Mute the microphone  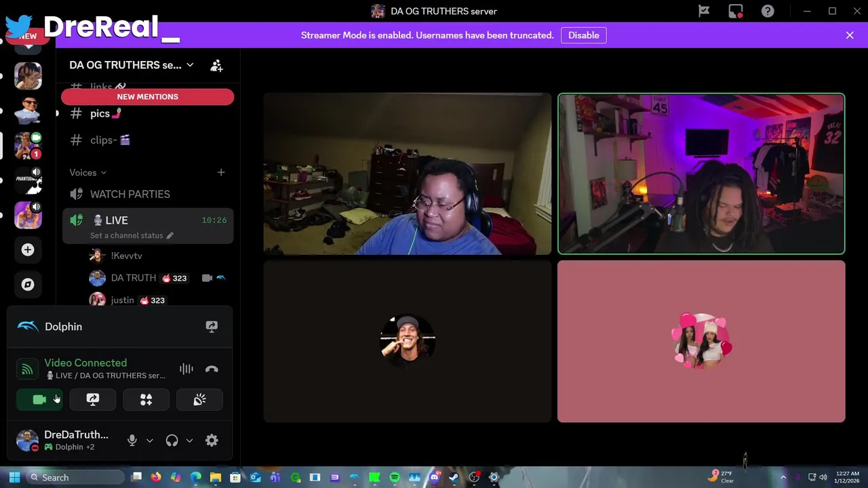tap(132, 441)
